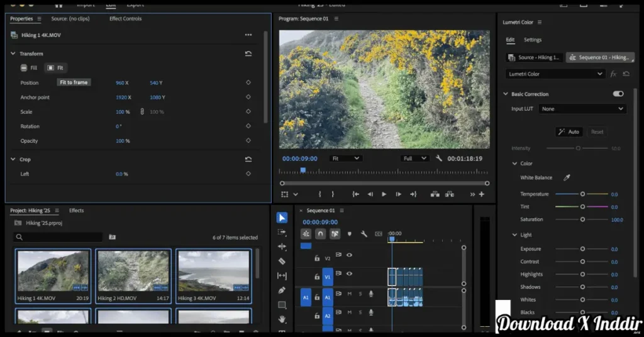Switch to Source: (no clips) tab
The image size is (644, 337).
tap(70, 18)
